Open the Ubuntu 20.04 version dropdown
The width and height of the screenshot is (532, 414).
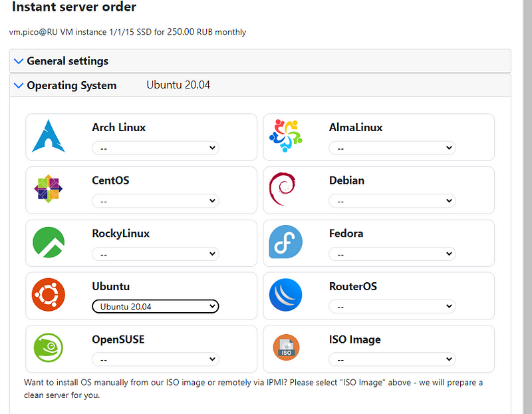[155, 306]
